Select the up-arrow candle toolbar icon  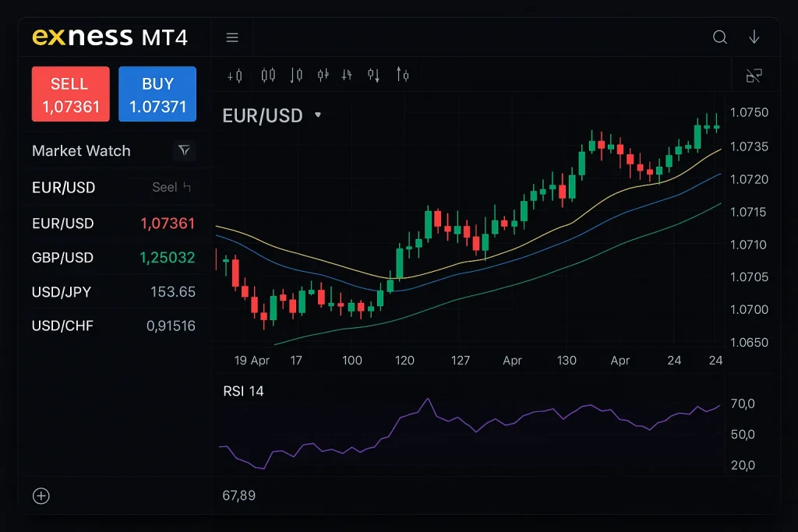point(401,75)
